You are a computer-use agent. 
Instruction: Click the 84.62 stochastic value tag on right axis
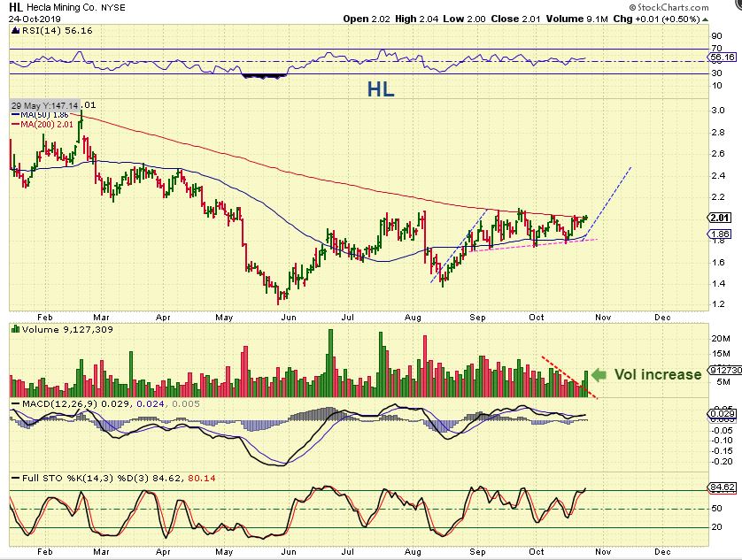pos(723,487)
